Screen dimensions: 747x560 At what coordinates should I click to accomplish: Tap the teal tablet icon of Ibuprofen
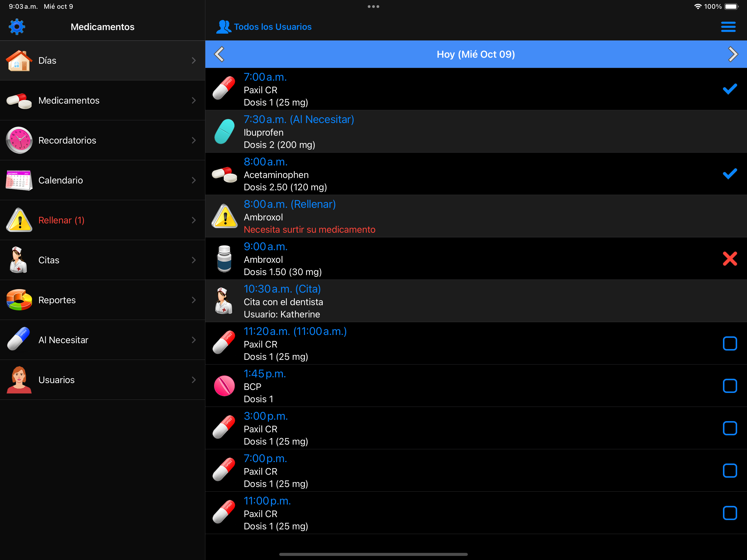tap(224, 132)
